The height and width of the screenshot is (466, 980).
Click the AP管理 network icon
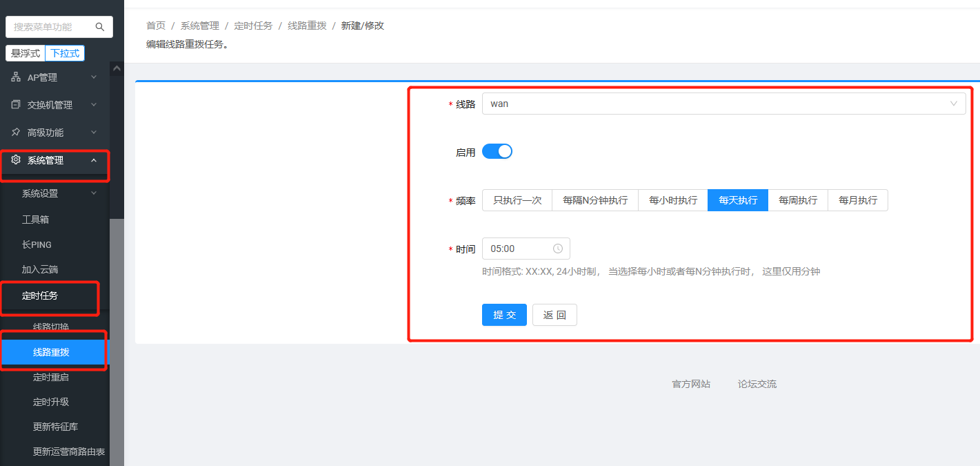pyautogui.click(x=16, y=77)
